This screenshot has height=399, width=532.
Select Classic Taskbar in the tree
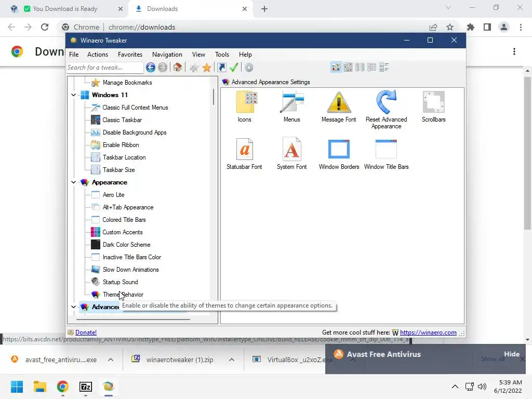pyautogui.click(x=122, y=120)
